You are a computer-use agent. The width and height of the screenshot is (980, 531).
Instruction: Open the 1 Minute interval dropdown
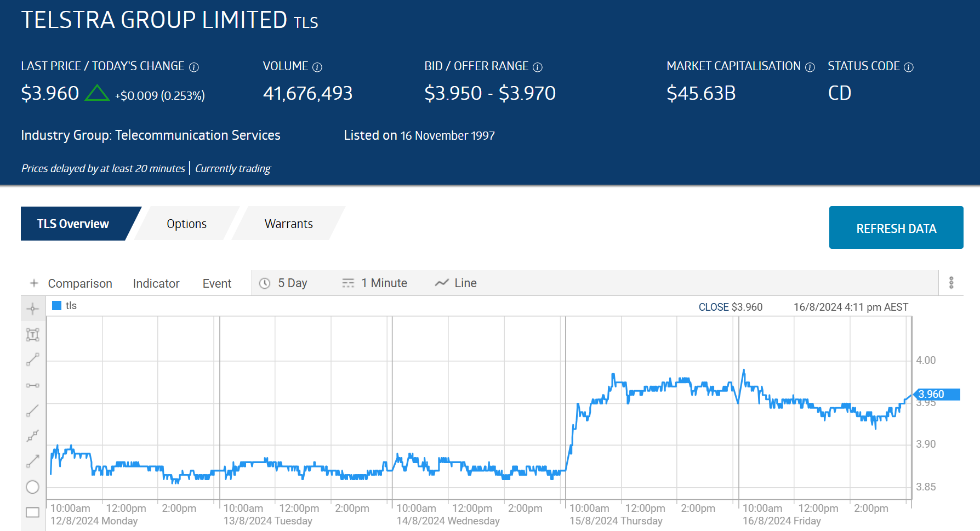click(x=375, y=283)
